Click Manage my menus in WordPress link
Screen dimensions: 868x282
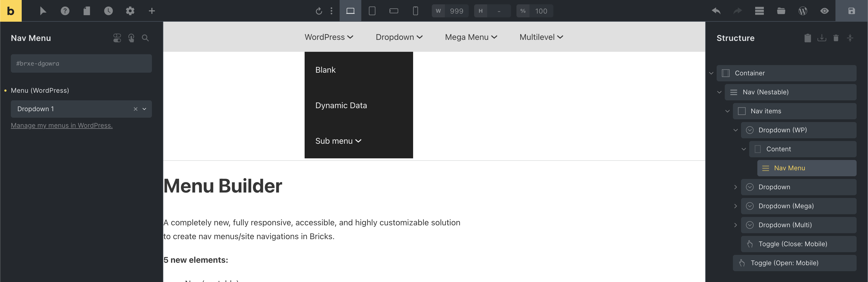[62, 125]
